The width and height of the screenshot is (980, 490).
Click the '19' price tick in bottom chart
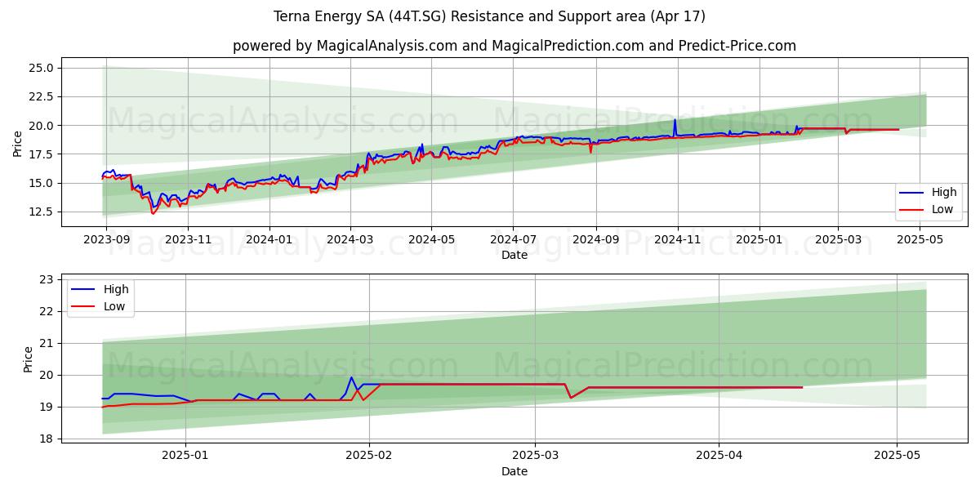pyautogui.click(x=47, y=407)
